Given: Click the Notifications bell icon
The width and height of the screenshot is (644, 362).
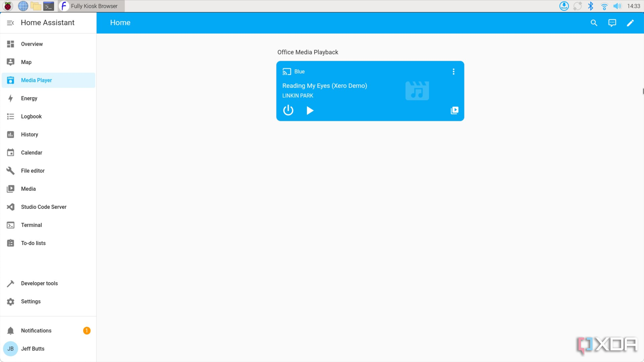Looking at the screenshot, I should pyautogui.click(x=11, y=330).
